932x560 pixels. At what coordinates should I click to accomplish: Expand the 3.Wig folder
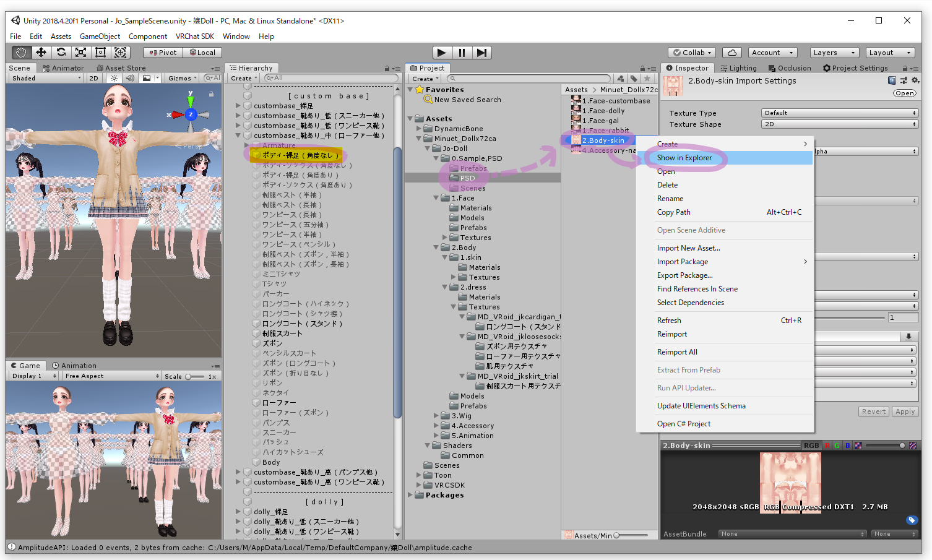point(436,416)
